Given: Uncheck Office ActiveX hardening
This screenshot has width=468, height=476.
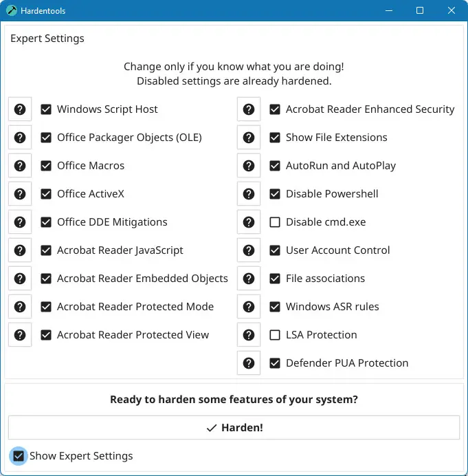Looking at the screenshot, I should click(46, 194).
